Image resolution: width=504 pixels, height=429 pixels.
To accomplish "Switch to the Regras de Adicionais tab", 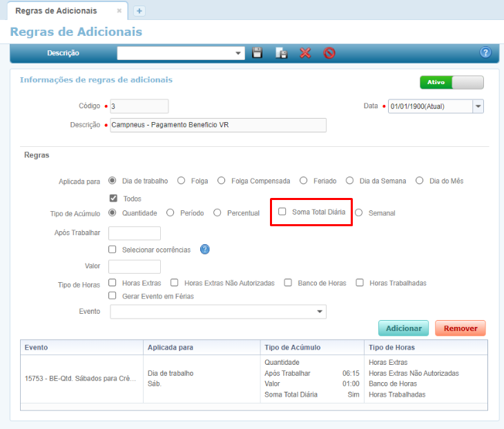I will click(57, 11).
